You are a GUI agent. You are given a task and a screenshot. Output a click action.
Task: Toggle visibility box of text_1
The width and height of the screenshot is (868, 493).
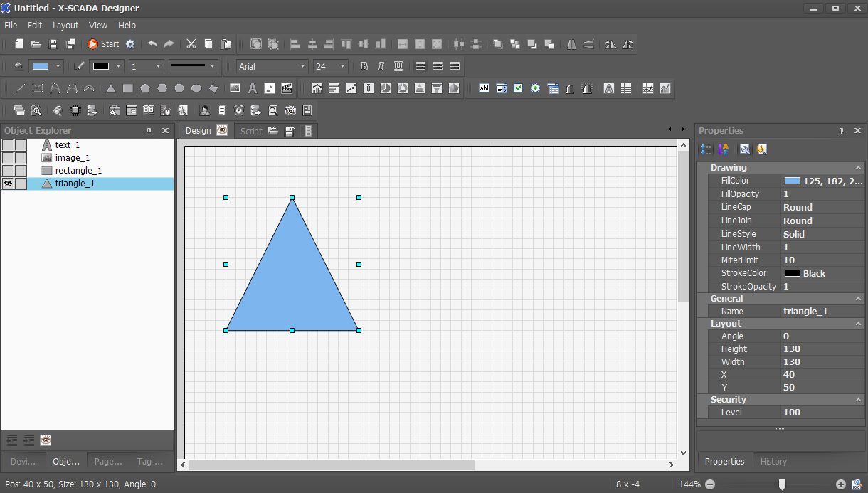tap(8, 145)
